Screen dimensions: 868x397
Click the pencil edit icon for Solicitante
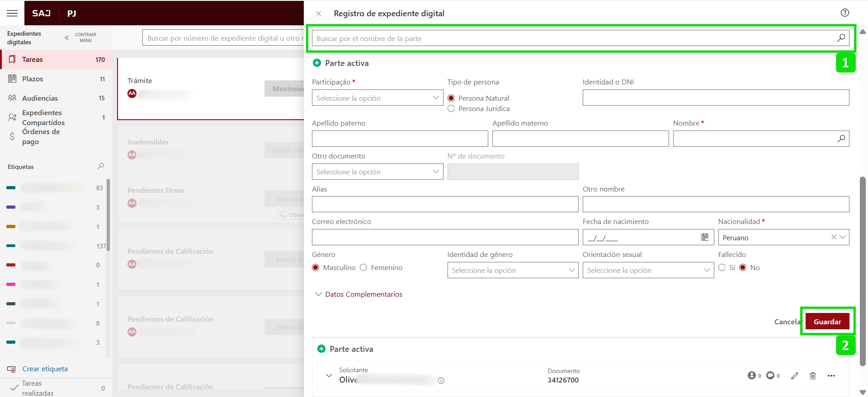point(794,376)
